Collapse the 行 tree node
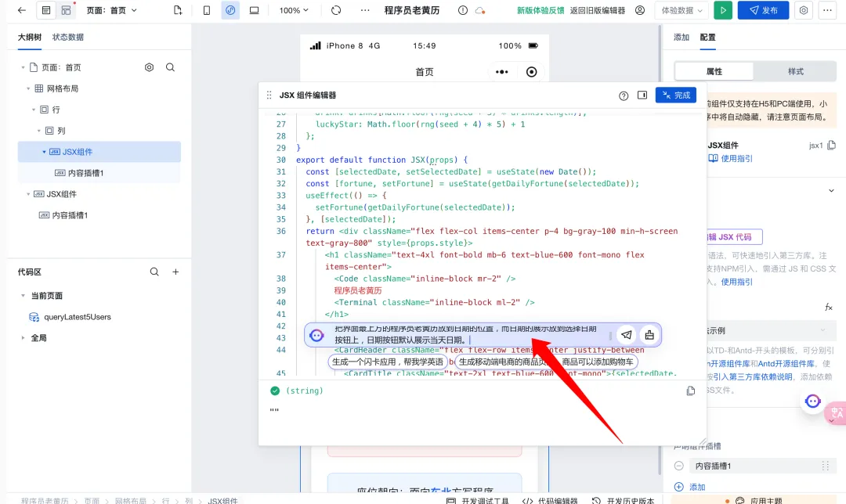Image resolution: width=846 pixels, height=504 pixels. pos(34,110)
